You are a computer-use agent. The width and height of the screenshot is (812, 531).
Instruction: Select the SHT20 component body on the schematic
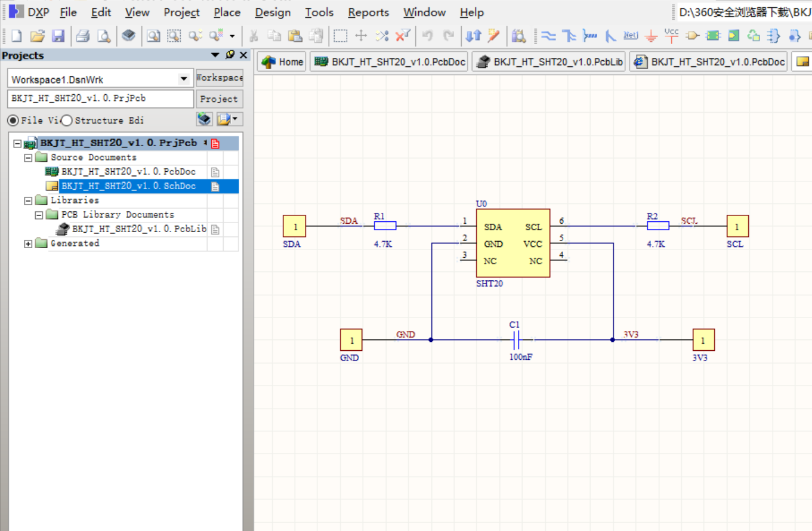point(512,243)
